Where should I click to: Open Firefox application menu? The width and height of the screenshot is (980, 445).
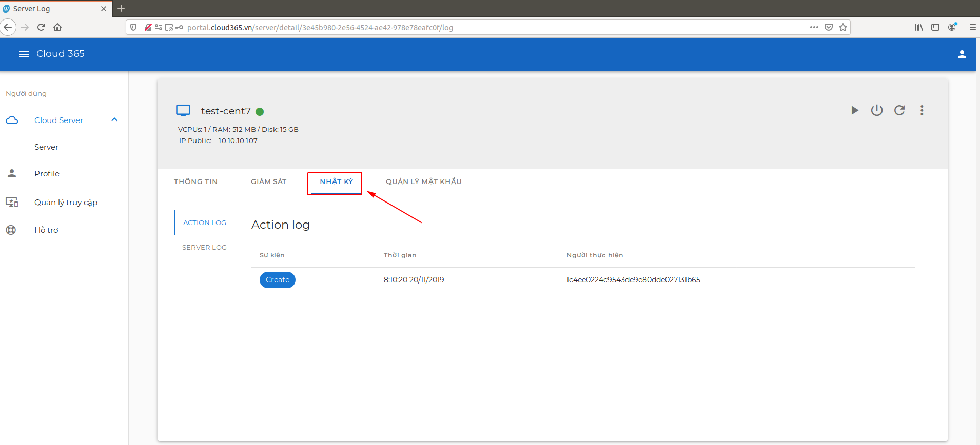point(973,27)
